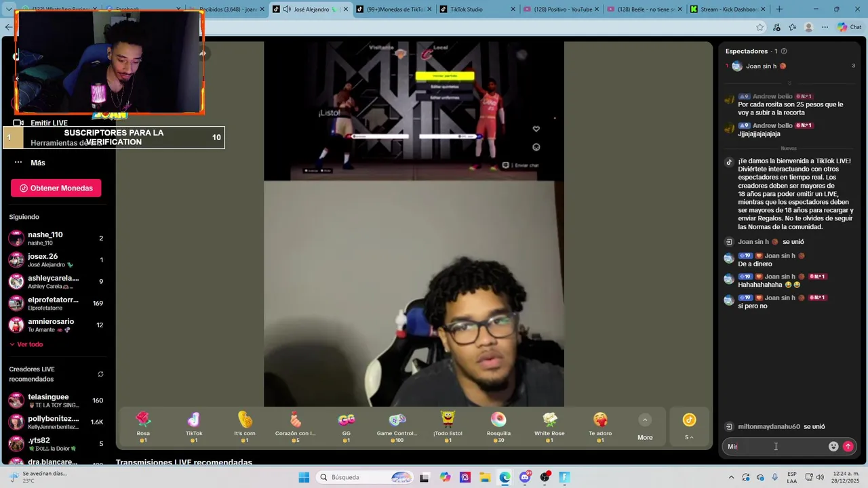The width and height of the screenshot is (868, 488).
Task: Open the emoji picker in chat
Action: (x=833, y=446)
